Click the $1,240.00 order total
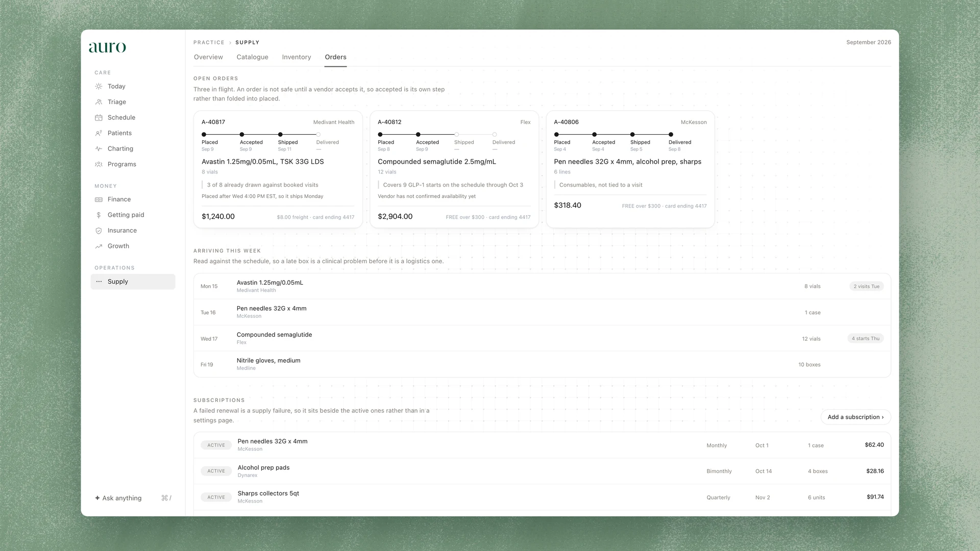 click(218, 216)
